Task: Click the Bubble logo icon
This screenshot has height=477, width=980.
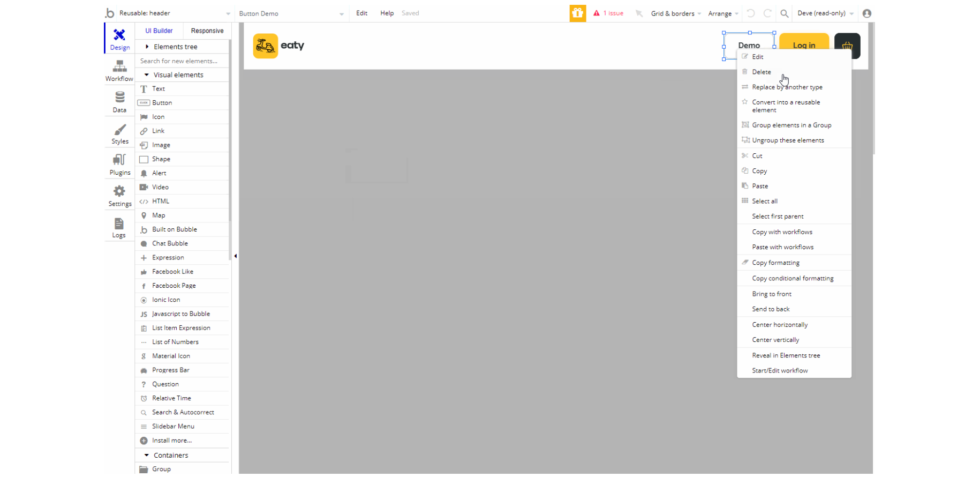Action: click(x=110, y=13)
